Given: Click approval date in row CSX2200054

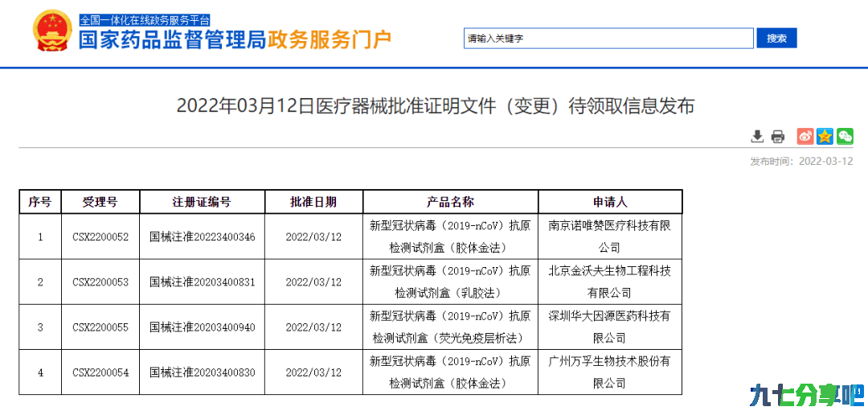Looking at the screenshot, I should [x=313, y=372].
